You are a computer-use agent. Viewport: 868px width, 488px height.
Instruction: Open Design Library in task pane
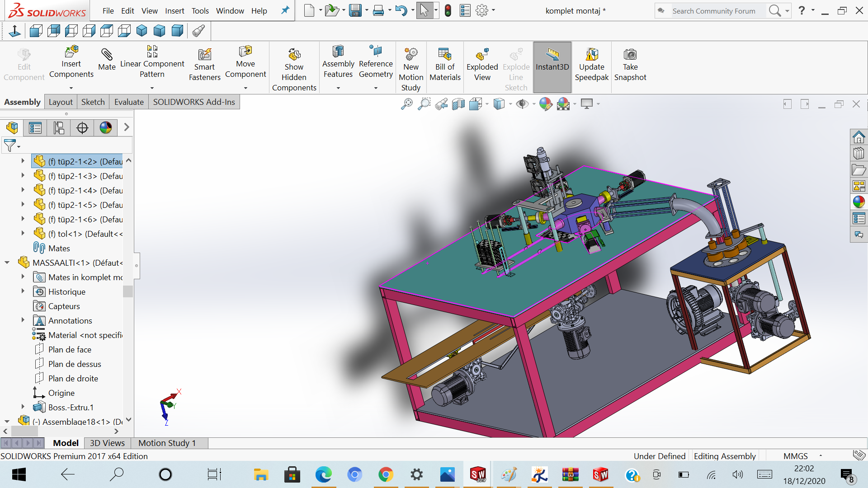tap(859, 153)
